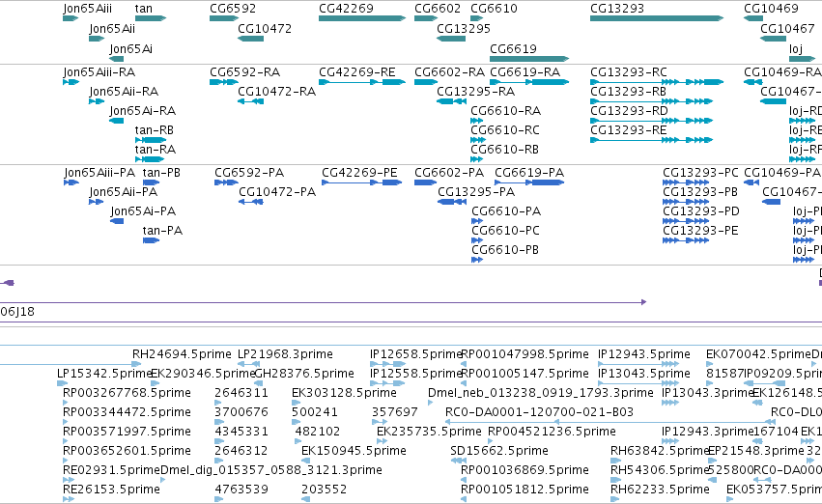This screenshot has height=504, width=822.
Task: Select protein CG6602-PA
Action: pos(449,173)
